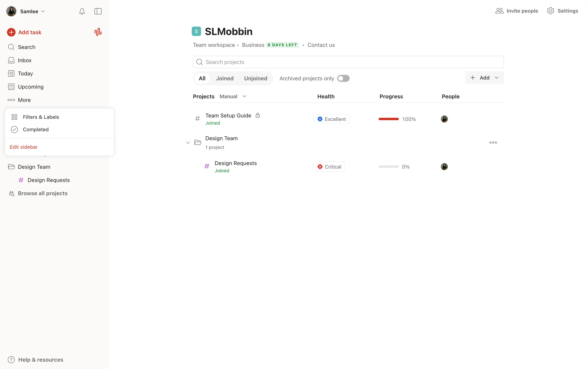The image size is (588, 369).
Task: Click the red Add task plus icon
Action: tap(11, 32)
